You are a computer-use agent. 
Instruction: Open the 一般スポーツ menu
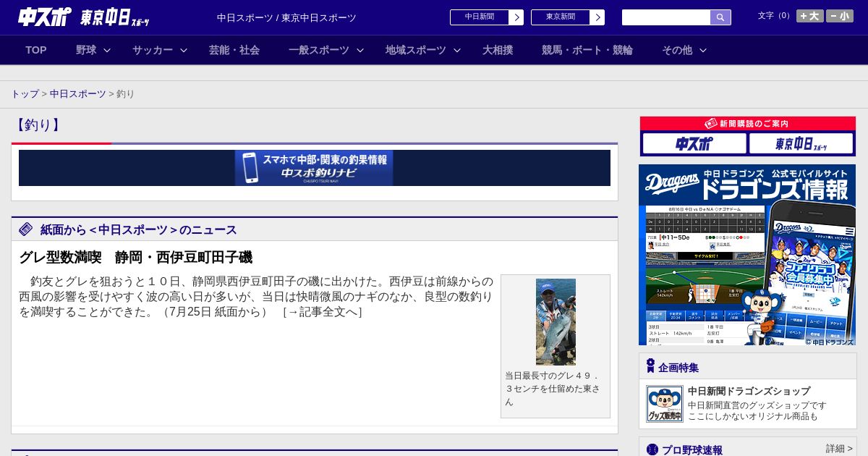point(319,50)
